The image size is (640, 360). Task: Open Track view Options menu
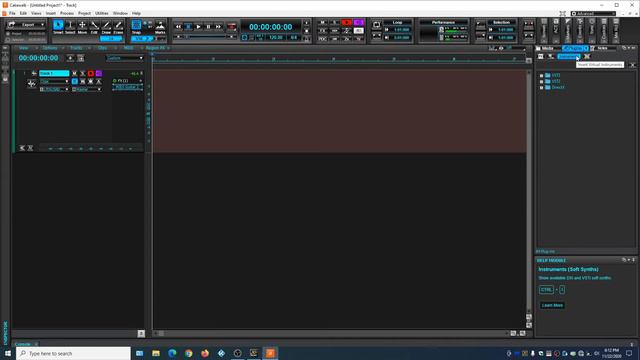pos(50,48)
